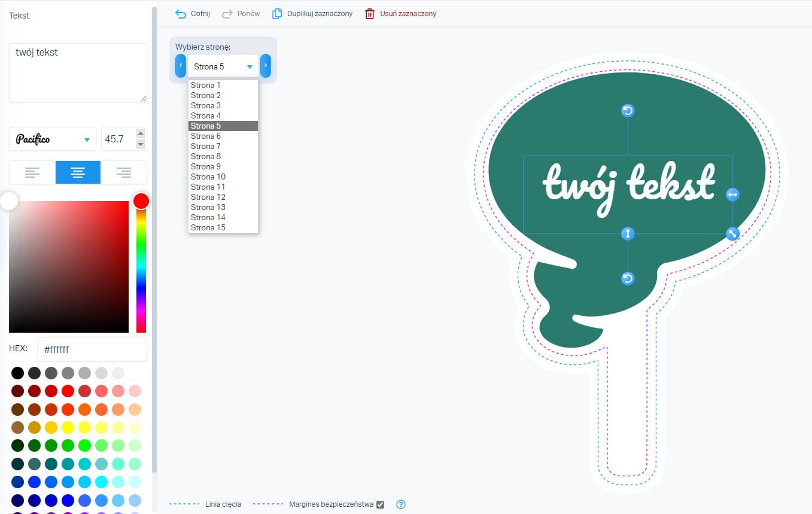
Task: Select right text alignment
Action: click(124, 172)
